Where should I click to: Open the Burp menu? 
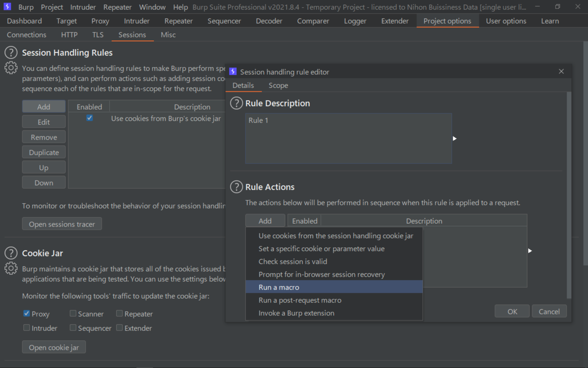[26, 7]
